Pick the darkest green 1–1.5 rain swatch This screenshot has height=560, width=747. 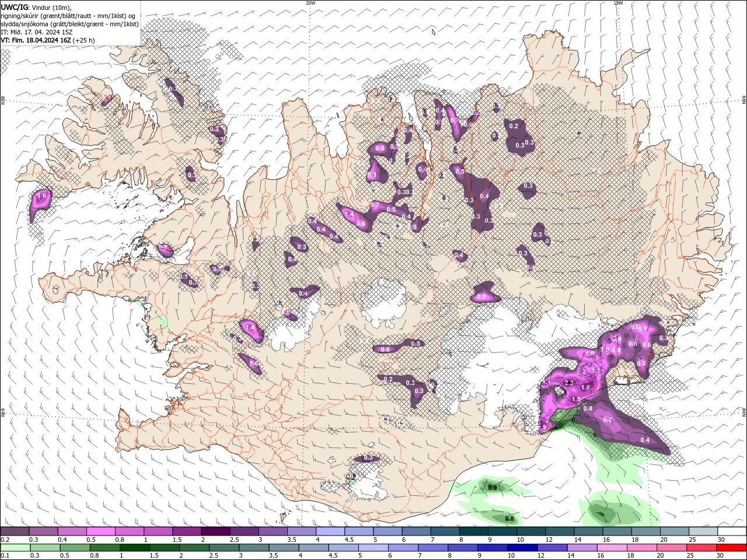pos(134,548)
